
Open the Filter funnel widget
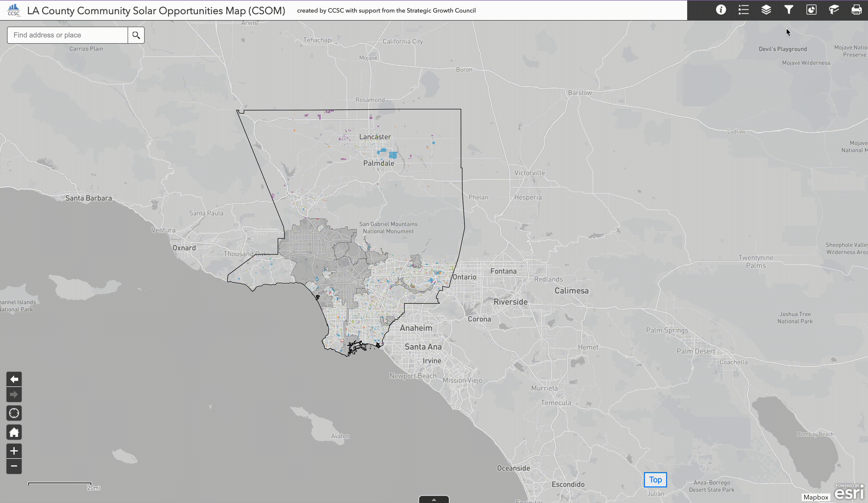[x=789, y=10]
